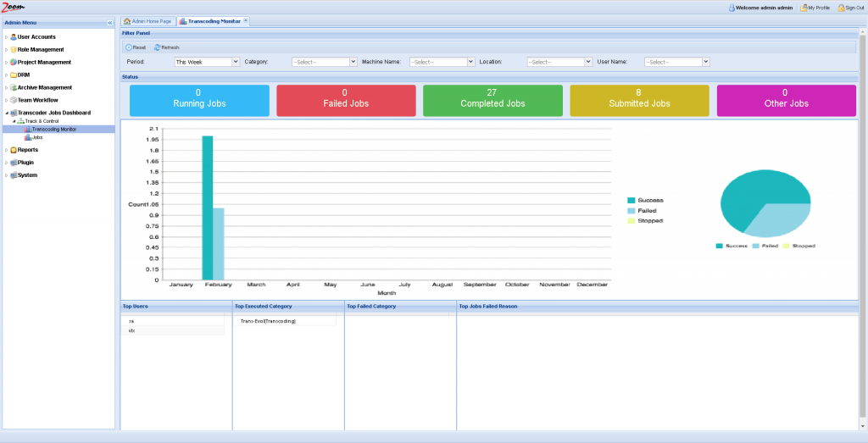This screenshot has height=443, width=868.
Task: Expand the User Accounts tree node
Action: (x=6, y=37)
